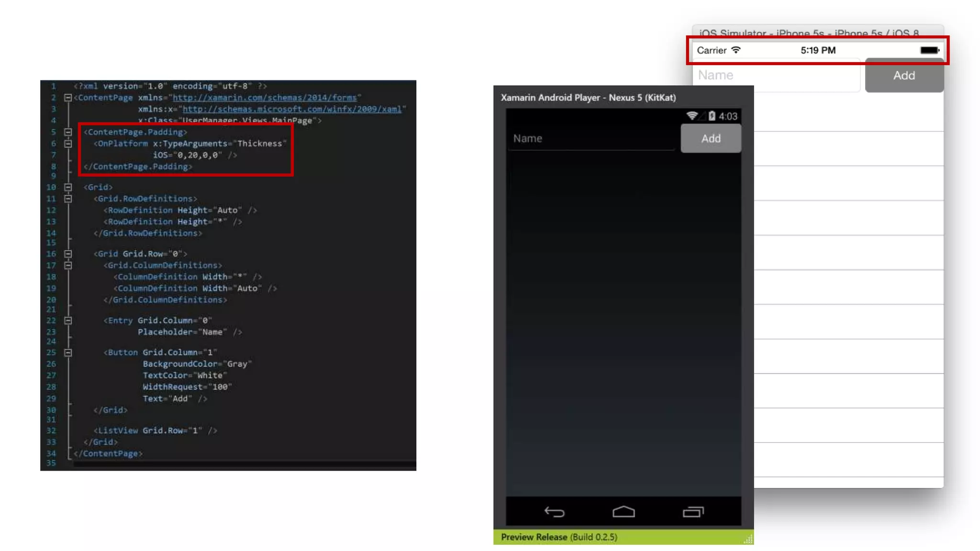Open the xamarin.com schemas forms link
980x551 pixels.
264,98
